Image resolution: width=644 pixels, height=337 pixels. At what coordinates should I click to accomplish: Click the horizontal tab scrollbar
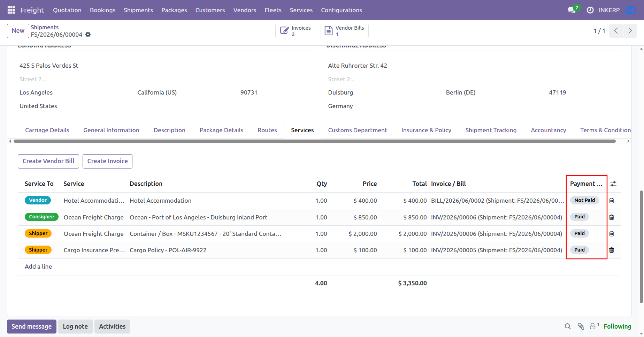coord(314,141)
